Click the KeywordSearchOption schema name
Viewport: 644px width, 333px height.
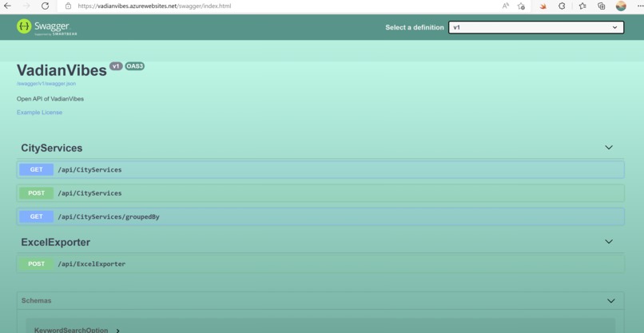pos(71,330)
